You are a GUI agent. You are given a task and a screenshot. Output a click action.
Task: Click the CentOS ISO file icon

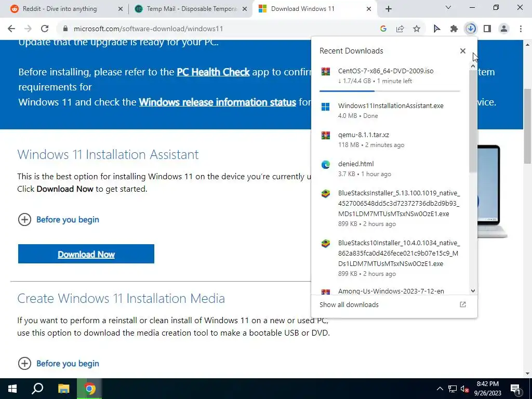326,71
